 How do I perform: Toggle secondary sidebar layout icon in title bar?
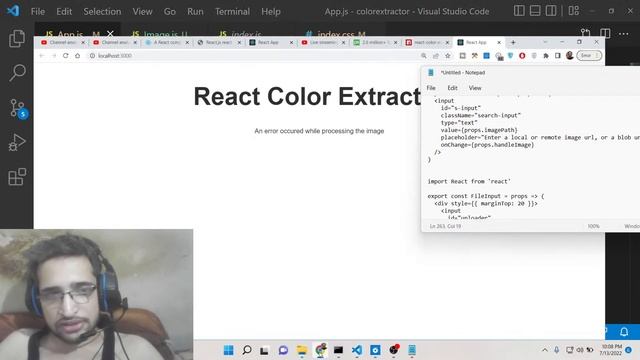click(x=551, y=11)
